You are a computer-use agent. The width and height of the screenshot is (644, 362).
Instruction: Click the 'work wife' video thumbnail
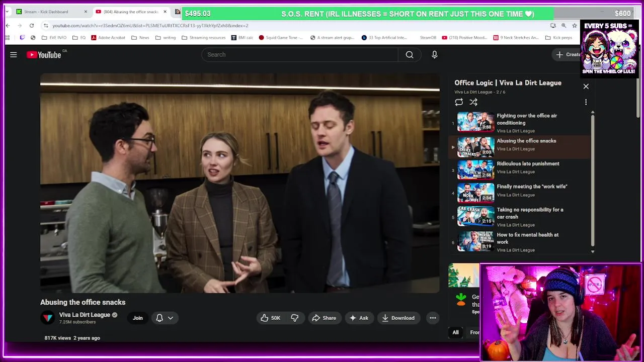pyautogui.click(x=475, y=193)
